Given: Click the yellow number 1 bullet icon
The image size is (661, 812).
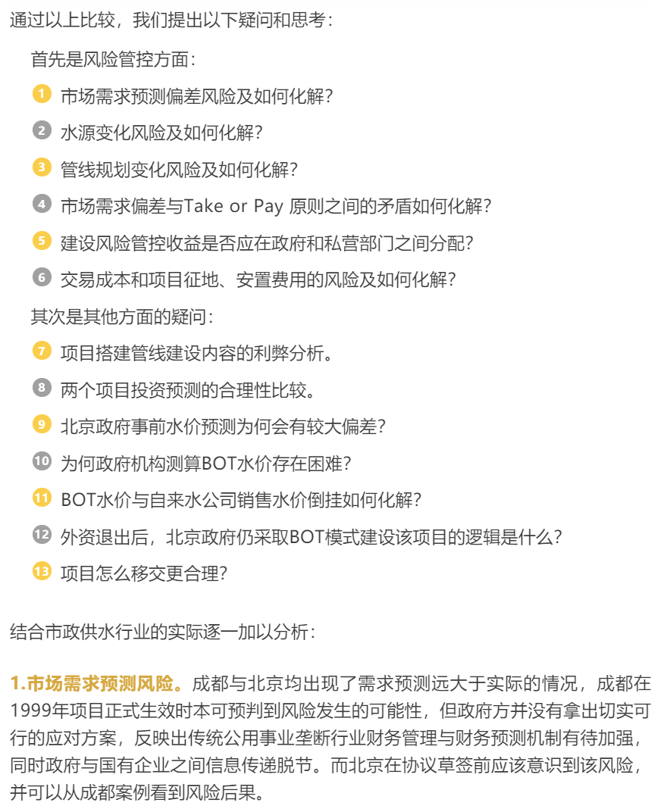Looking at the screenshot, I should pos(42,94).
